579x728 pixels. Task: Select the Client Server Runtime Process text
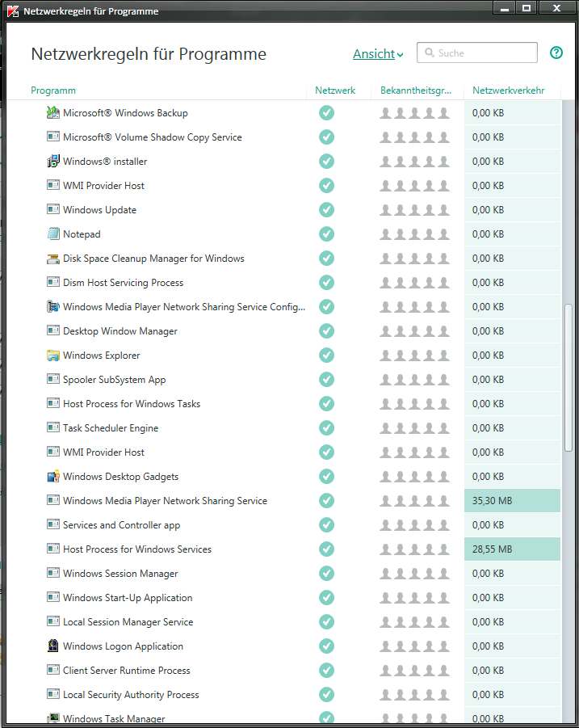(127, 671)
